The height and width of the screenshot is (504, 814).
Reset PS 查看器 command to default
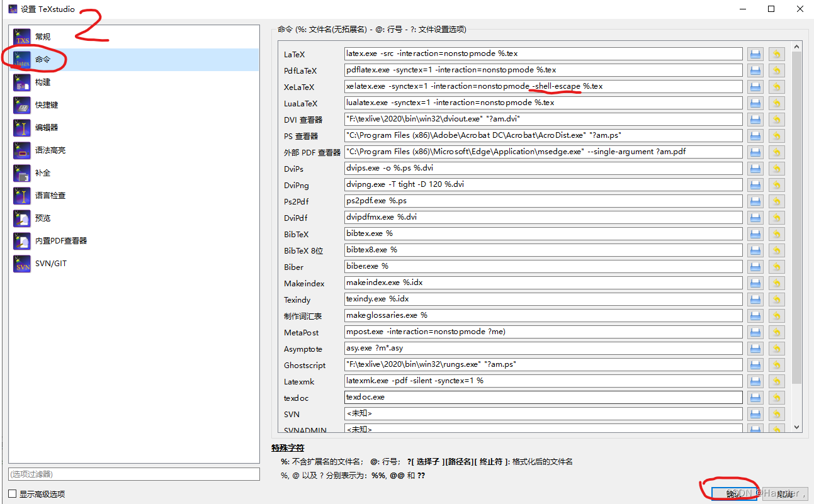[x=777, y=136]
